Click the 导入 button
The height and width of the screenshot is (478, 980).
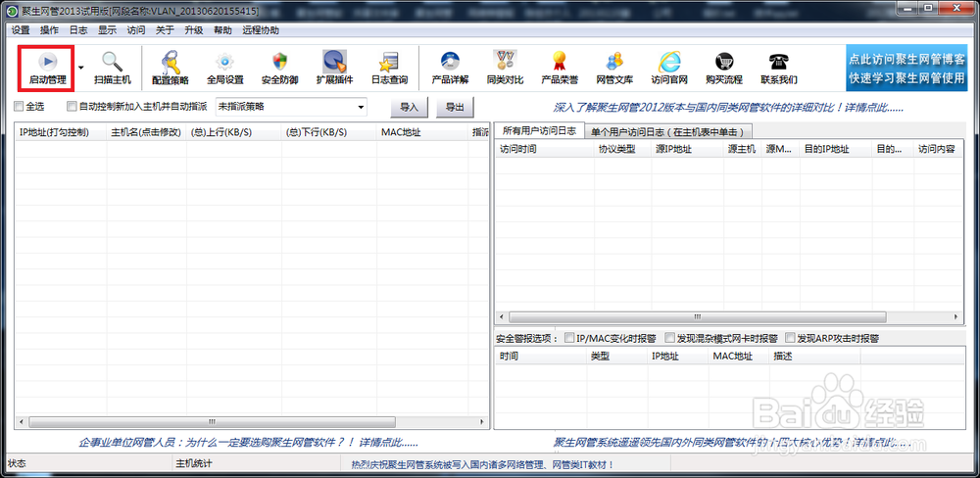point(409,107)
